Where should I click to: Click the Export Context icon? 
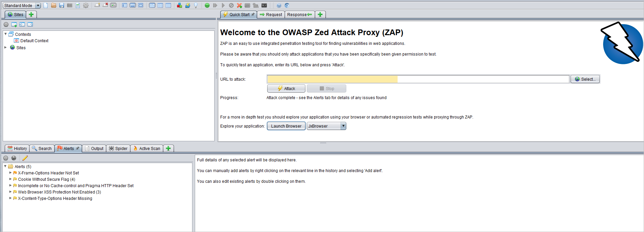[30, 24]
